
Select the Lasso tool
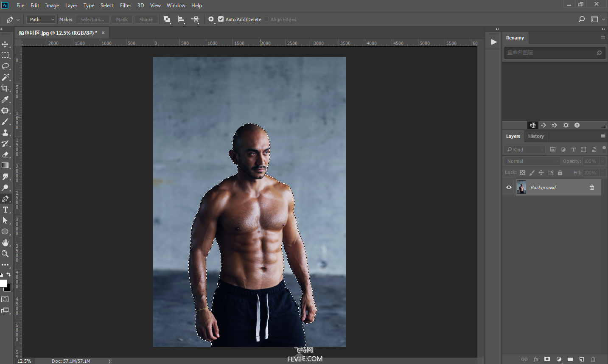coord(5,66)
